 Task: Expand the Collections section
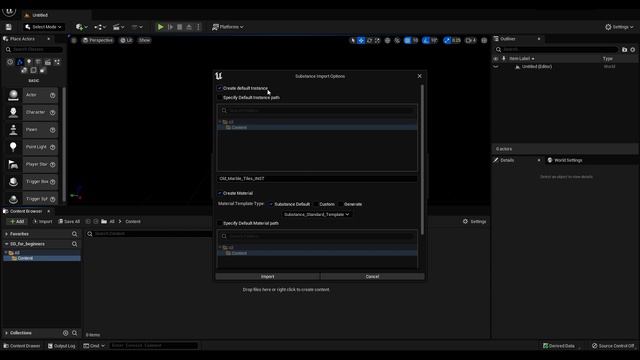pos(7,333)
